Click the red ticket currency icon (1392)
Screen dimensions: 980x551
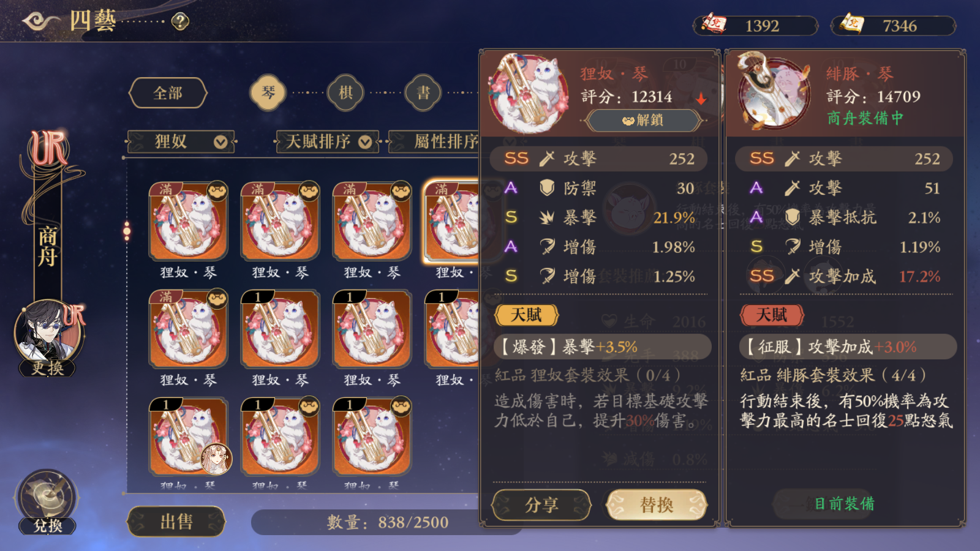[714, 24]
